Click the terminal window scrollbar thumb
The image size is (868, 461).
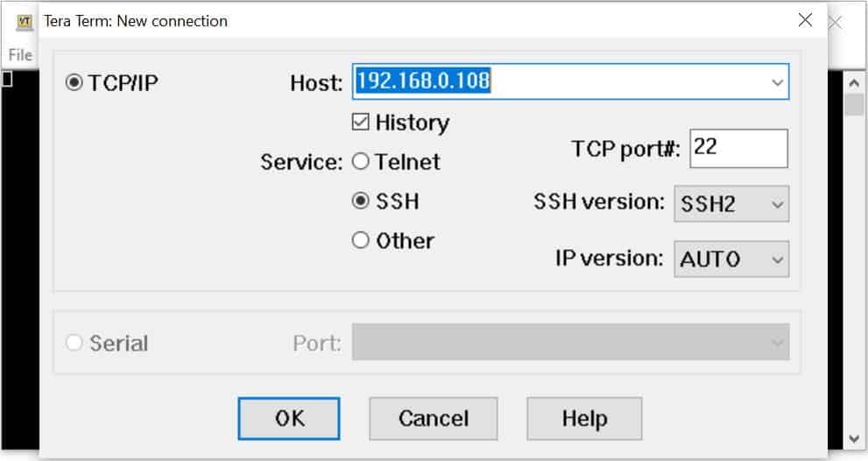tap(854, 104)
